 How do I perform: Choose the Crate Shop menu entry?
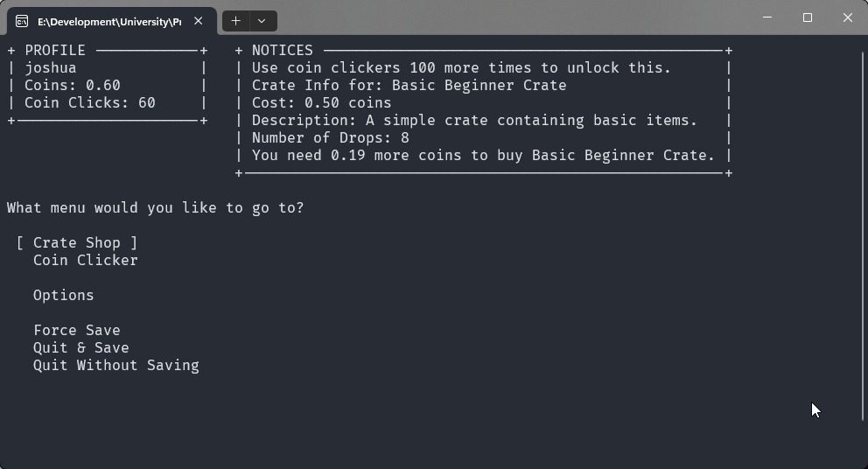[x=85, y=242]
